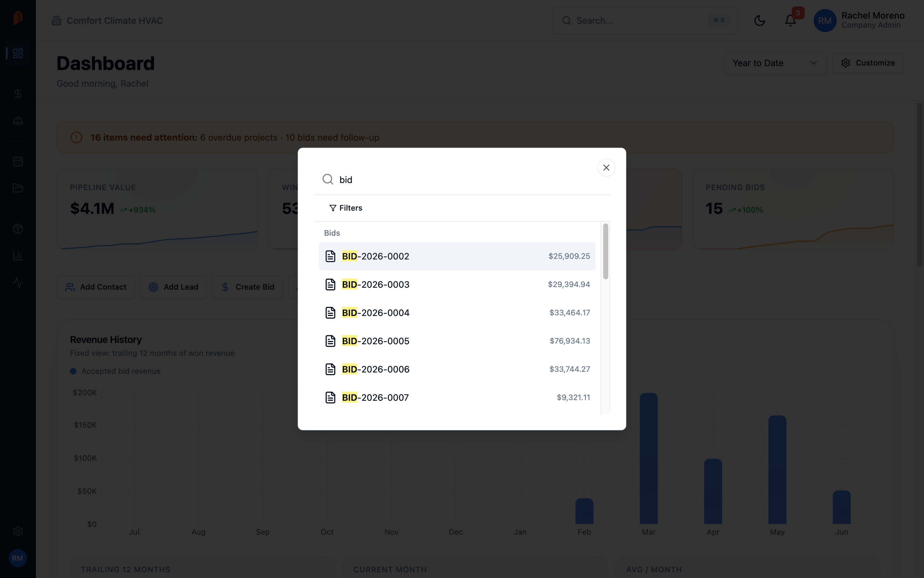Open the activity pulse sidebar icon
Viewport: 924px width, 578px height.
pyautogui.click(x=18, y=283)
